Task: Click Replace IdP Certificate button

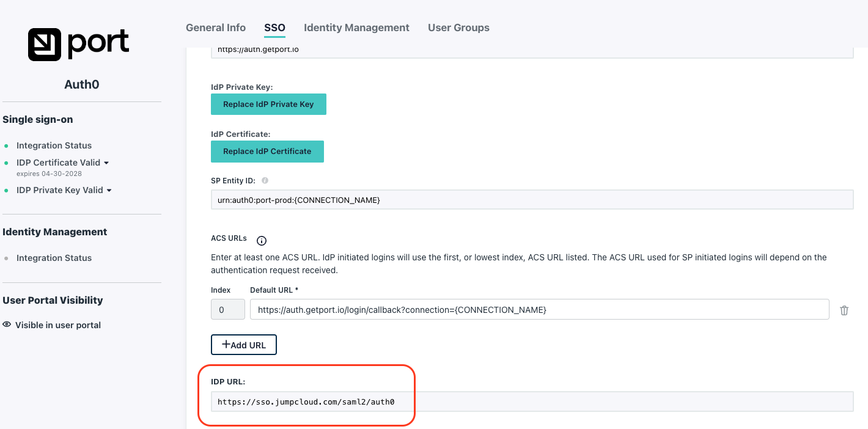Action: click(x=267, y=151)
